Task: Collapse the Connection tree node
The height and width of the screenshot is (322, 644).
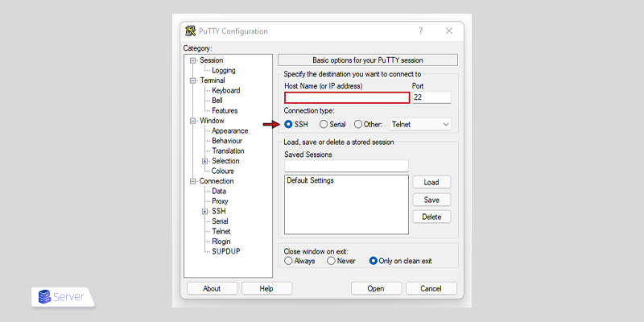Action: (x=192, y=181)
